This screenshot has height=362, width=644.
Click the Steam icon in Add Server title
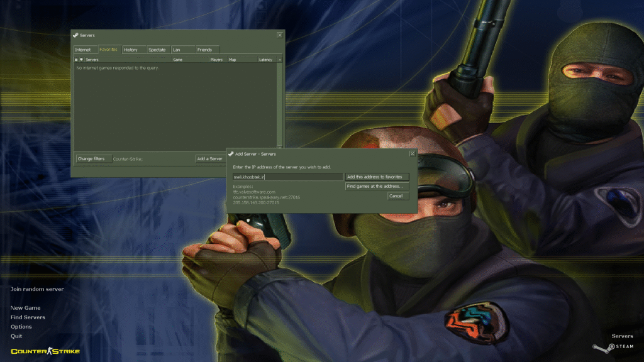pos(231,153)
